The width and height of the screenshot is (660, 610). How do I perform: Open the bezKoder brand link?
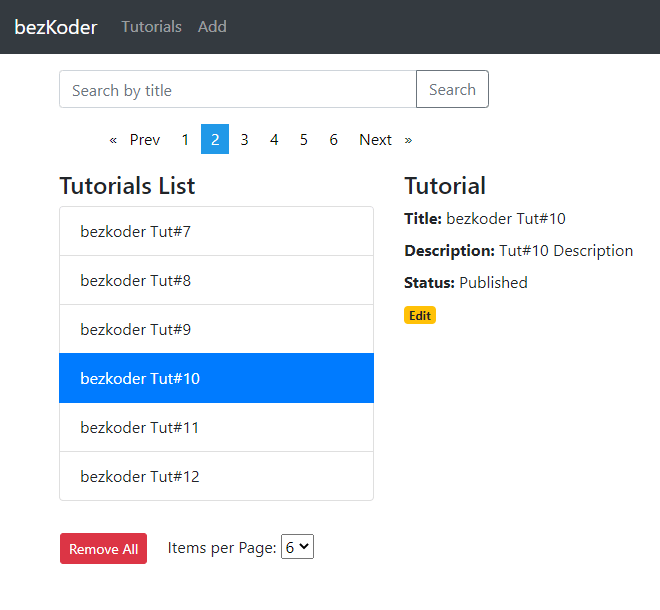click(56, 27)
